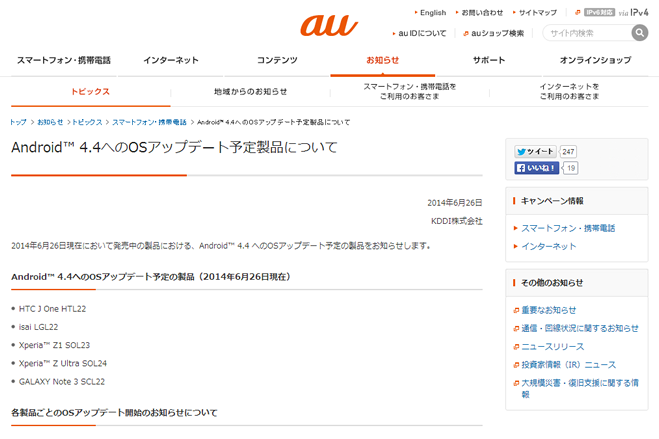Open ニュースリリース sidebar link
The height and width of the screenshot is (439, 659).
pyautogui.click(x=553, y=347)
